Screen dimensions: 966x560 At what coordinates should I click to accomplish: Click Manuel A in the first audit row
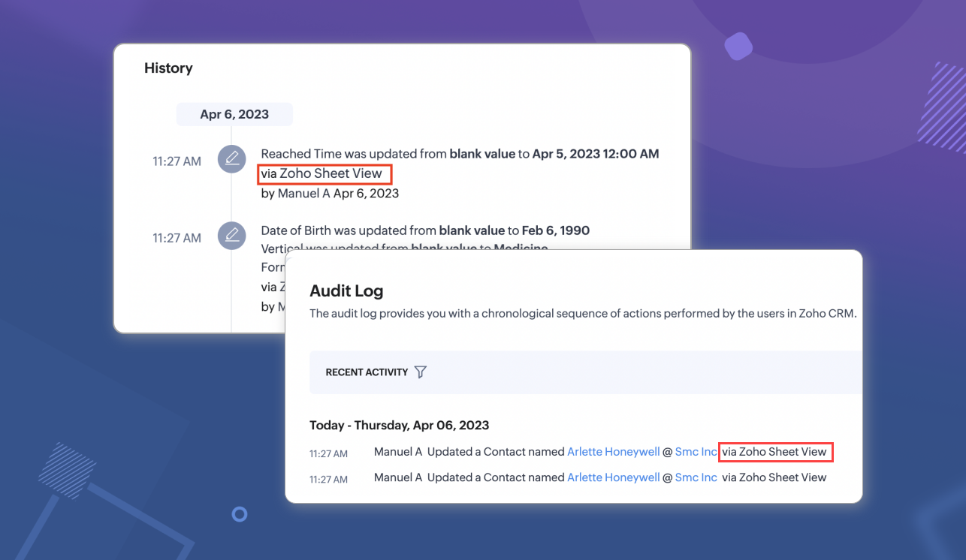(398, 452)
